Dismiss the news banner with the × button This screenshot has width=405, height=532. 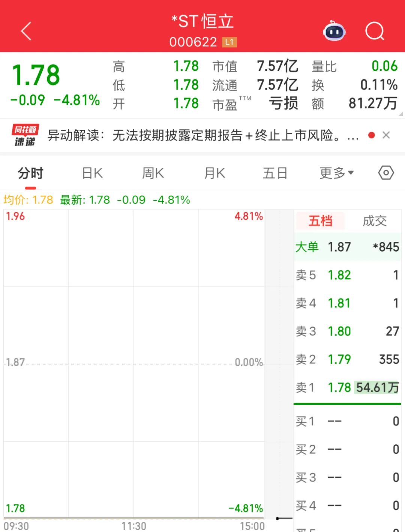click(x=387, y=135)
